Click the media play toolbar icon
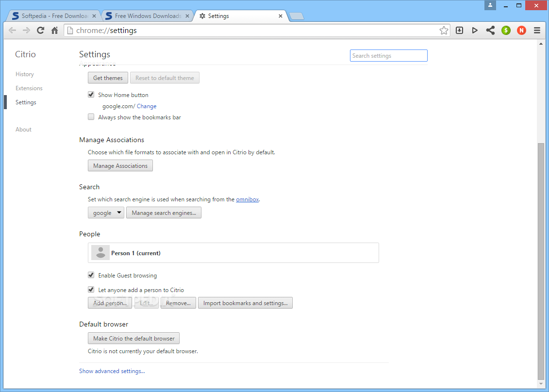The height and width of the screenshot is (392, 549). click(x=475, y=31)
